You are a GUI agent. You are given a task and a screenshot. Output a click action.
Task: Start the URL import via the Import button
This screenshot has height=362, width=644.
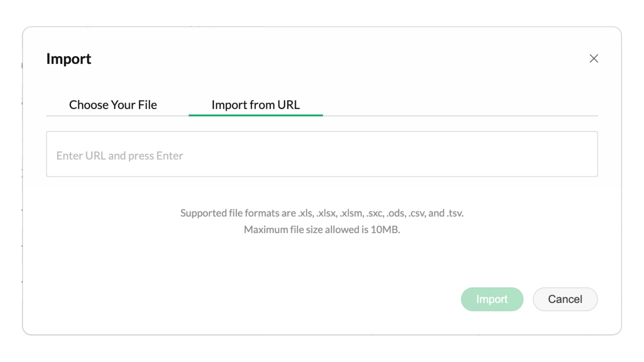[492, 299]
